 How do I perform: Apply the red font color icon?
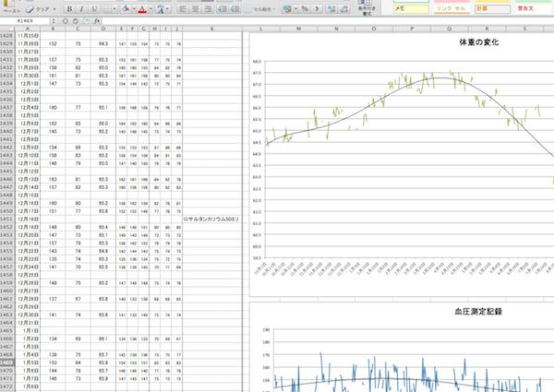pyautogui.click(x=142, y=9)
